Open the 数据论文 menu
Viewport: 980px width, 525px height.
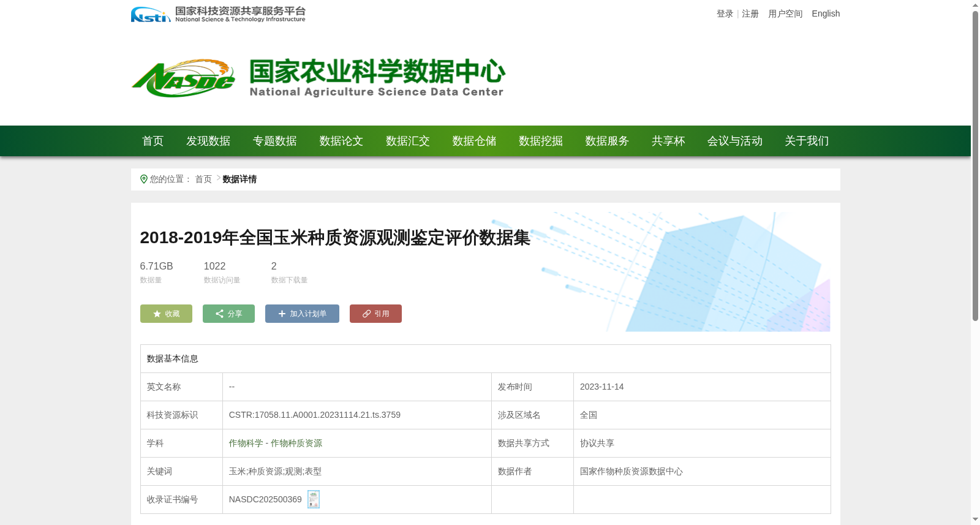pyautogui.click(x=341, y=141)
